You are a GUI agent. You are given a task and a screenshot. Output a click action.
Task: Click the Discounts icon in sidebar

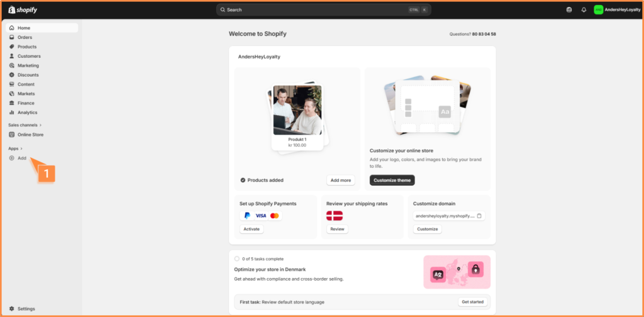point(12,75)
